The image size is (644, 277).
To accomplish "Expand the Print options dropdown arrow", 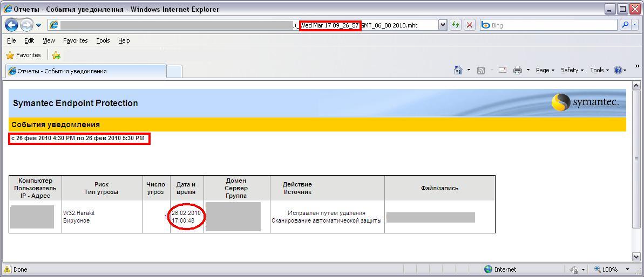I will (x=528, y=70).
